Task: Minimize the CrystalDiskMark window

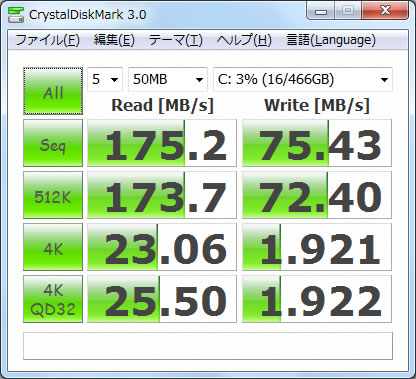Action: [x=321, y=11]
